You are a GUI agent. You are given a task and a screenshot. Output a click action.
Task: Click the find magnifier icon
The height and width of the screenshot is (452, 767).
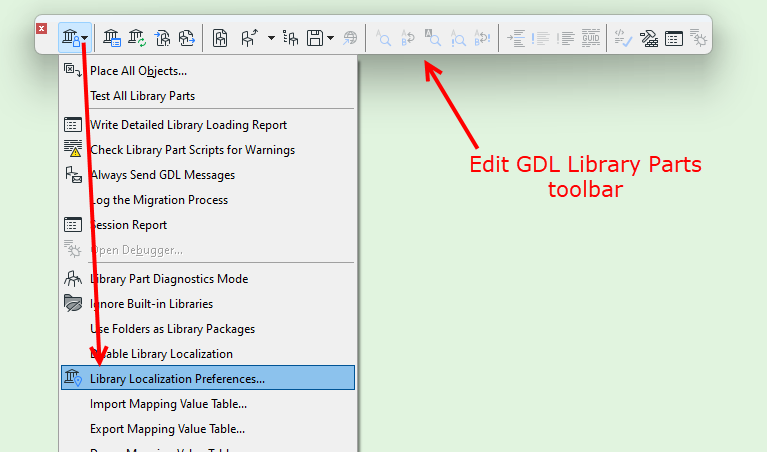point(383,38)
